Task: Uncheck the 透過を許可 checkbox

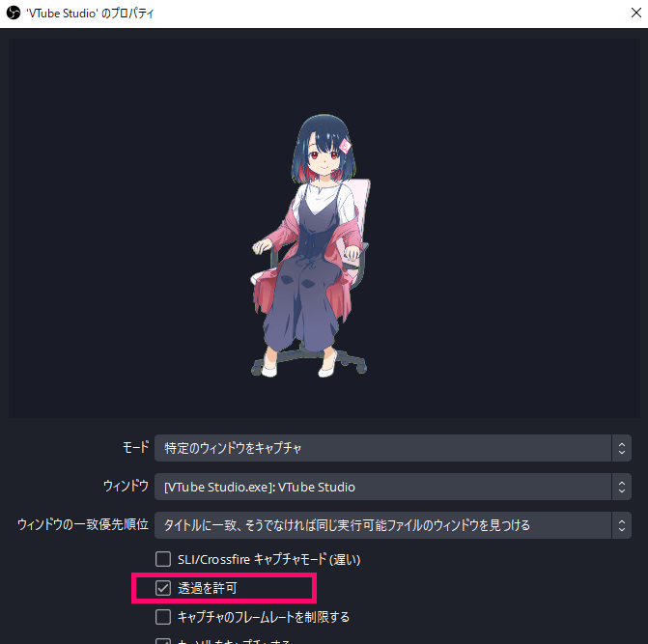Action: point(163,588)
